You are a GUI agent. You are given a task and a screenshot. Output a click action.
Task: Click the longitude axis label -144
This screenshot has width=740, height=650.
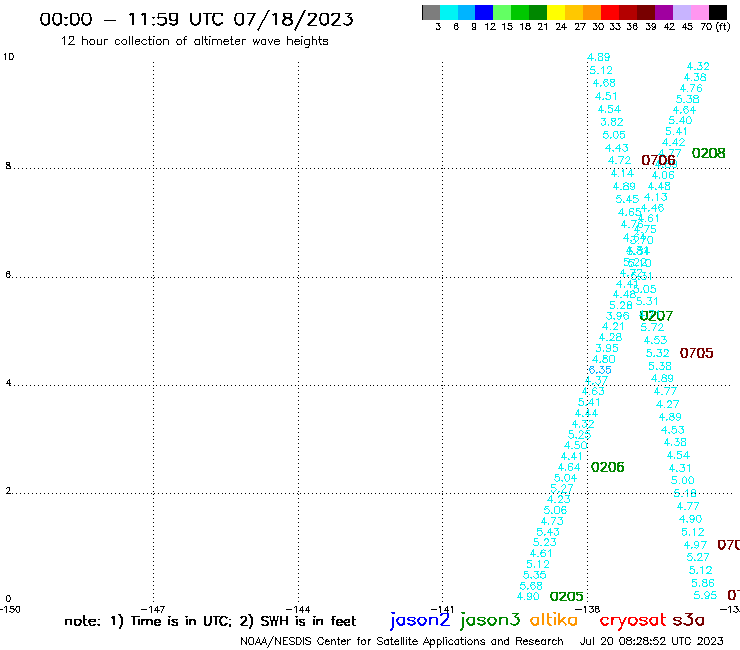click(x=298, y=609)
